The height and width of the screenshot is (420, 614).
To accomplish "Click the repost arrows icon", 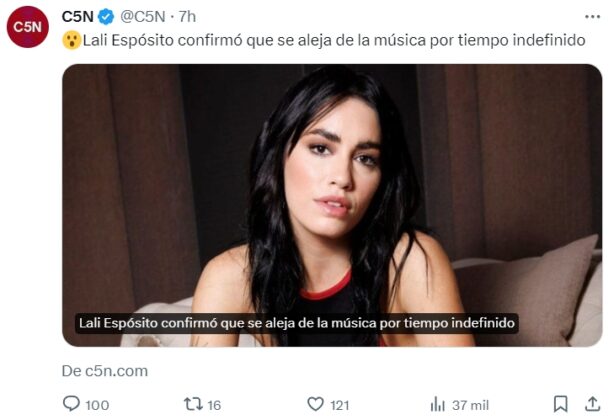I will (193, 404).
